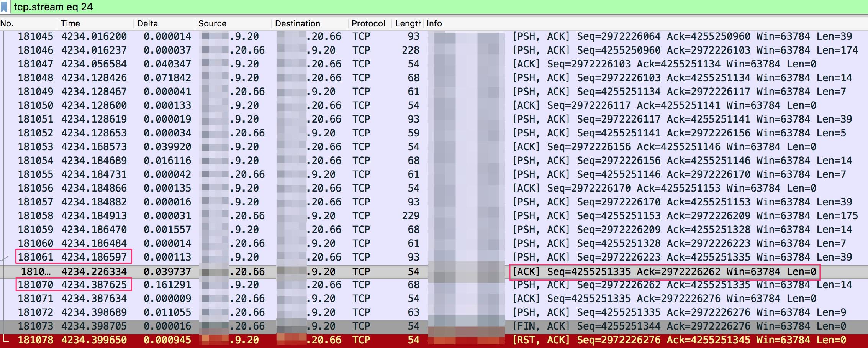Click the display filter bookmark icon
This screenshot has width=868, height=348.
click(x=4, y=7)
